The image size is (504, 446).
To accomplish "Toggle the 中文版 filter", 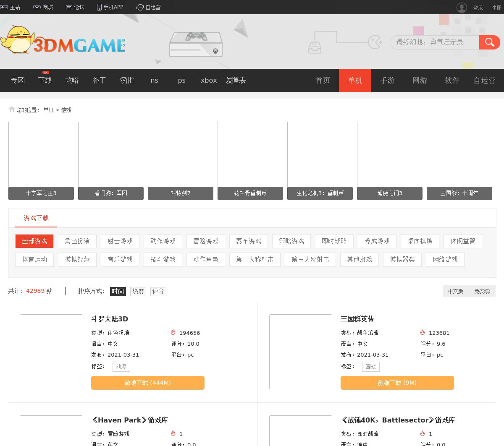I will click(x=455, y=291).
